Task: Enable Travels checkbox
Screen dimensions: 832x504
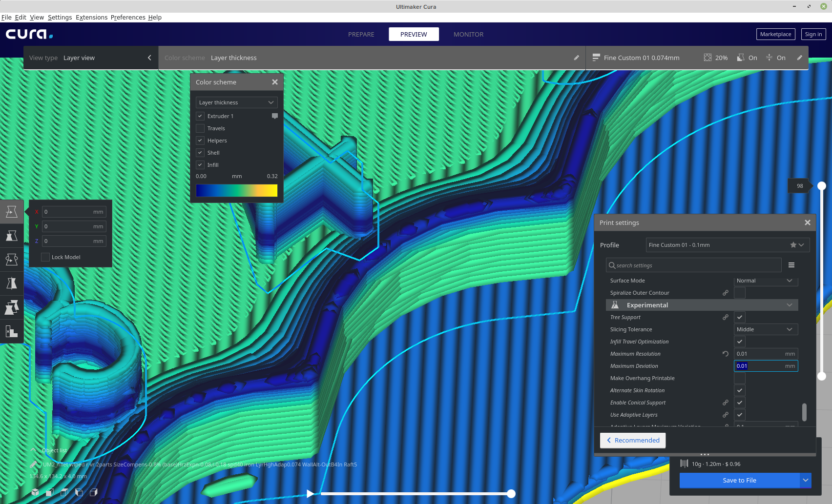Action: pos(200,128)
